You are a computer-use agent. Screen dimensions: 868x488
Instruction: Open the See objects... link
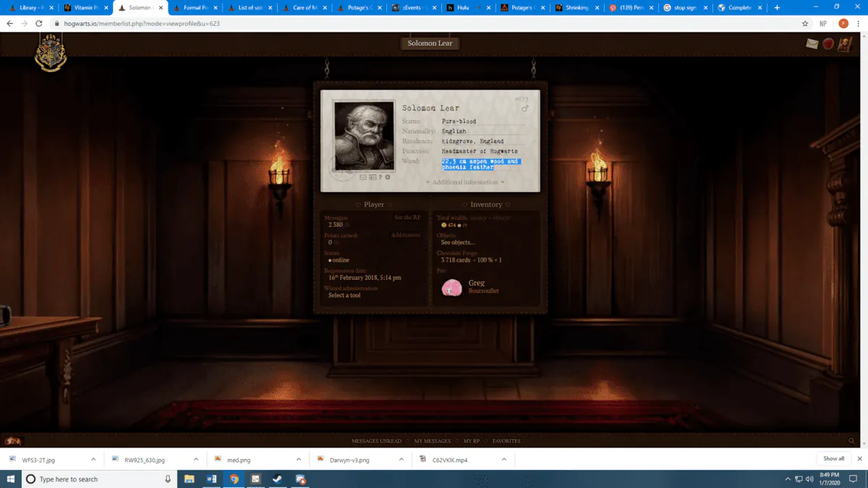point(458,242)
